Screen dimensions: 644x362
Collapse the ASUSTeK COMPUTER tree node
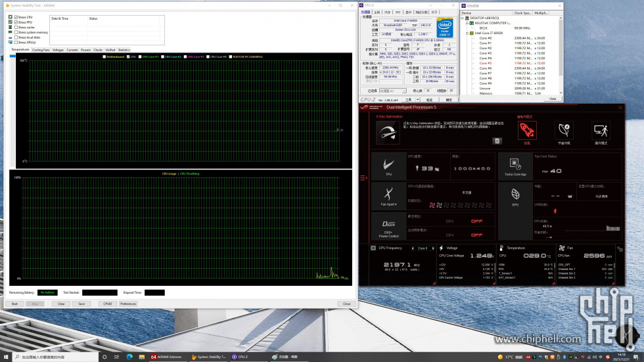[x=467, y=23]
